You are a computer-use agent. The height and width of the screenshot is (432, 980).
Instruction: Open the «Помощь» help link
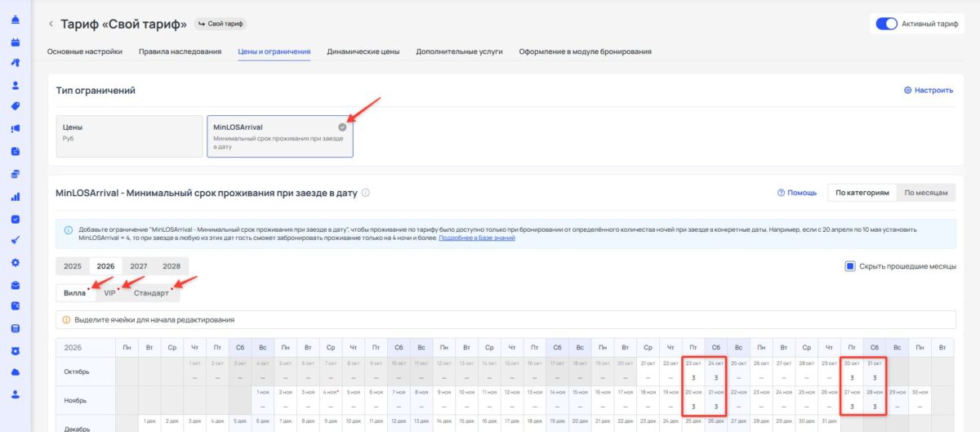click(797, 193)
